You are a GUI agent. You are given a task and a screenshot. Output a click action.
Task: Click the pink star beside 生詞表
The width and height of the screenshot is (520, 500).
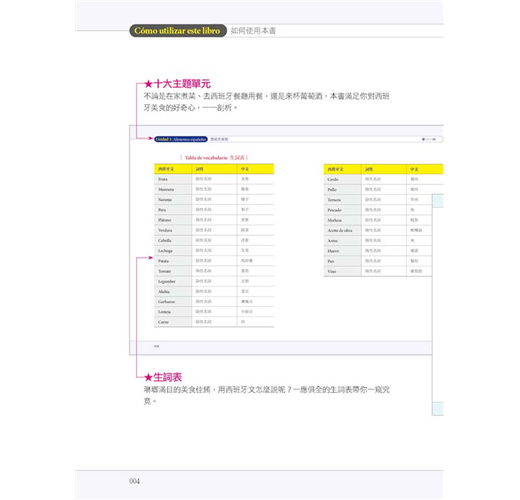point(148,377)
